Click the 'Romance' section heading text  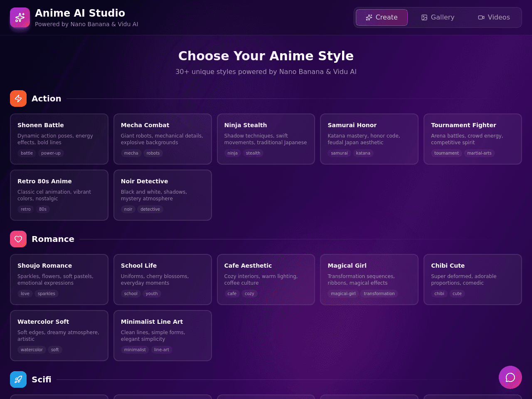[x=53, y=239]
